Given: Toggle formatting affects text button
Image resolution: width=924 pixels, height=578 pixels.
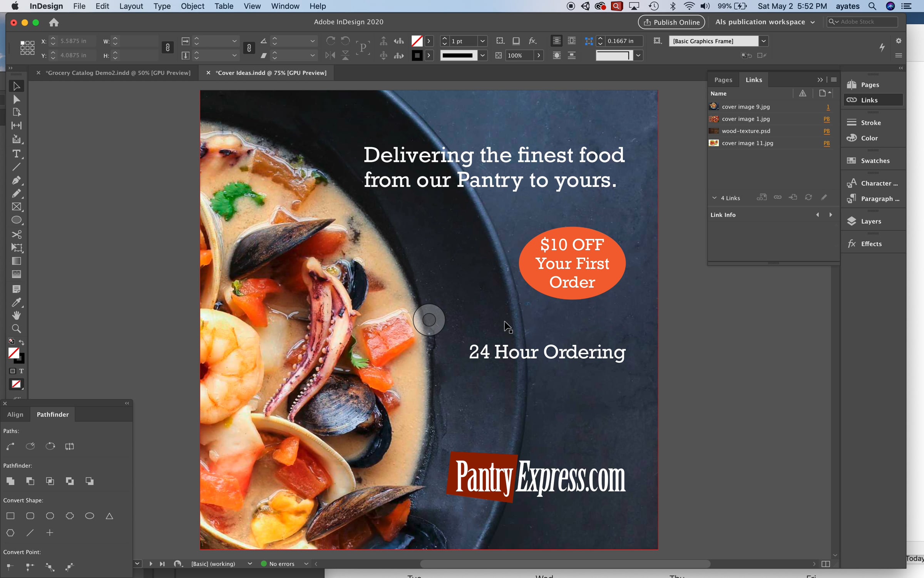Looking at the screenshot, I should (x=22, y=371).
